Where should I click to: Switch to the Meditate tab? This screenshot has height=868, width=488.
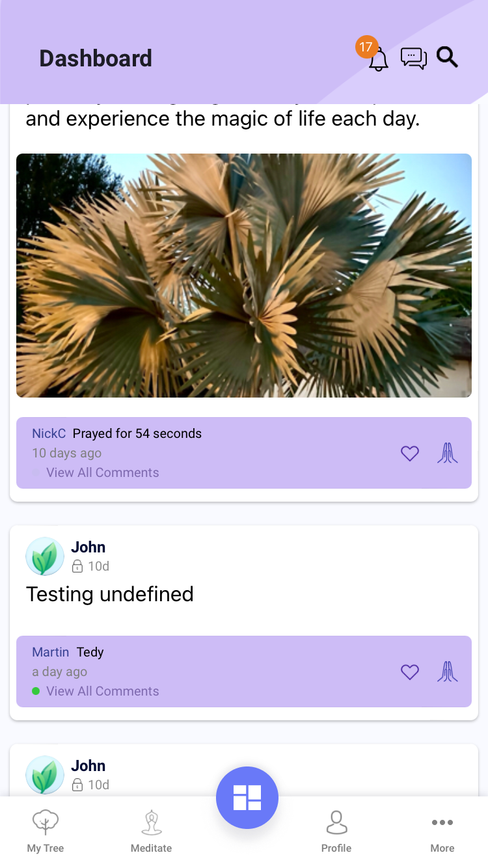click(151, 832)
